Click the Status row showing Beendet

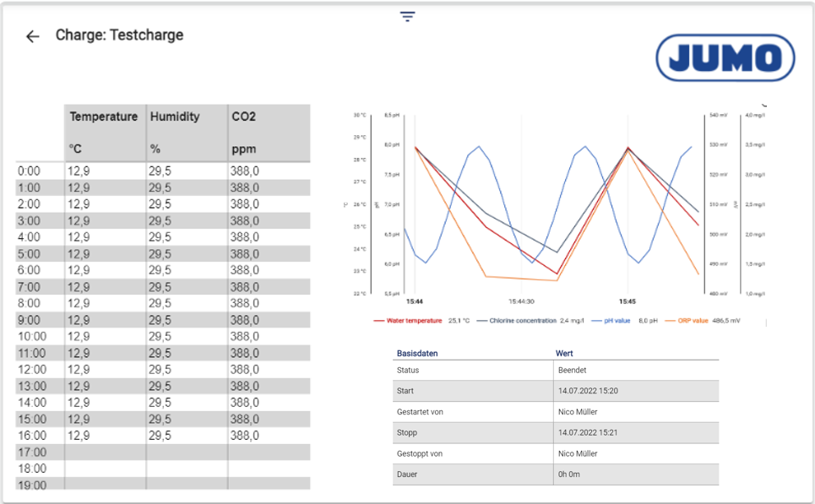[x=556, y=371]
